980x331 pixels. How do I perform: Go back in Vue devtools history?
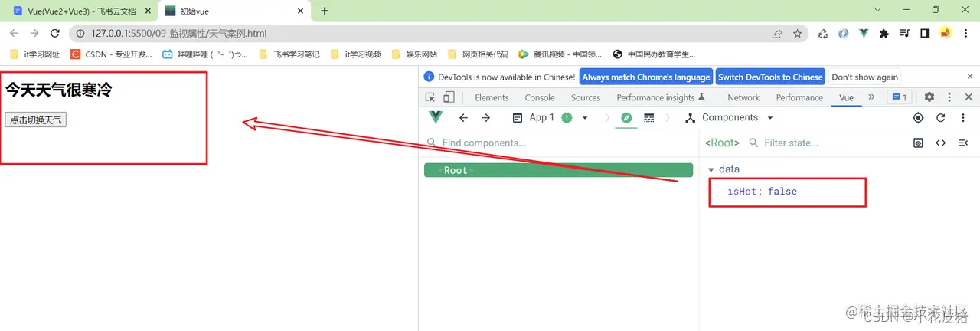point(463,117)
